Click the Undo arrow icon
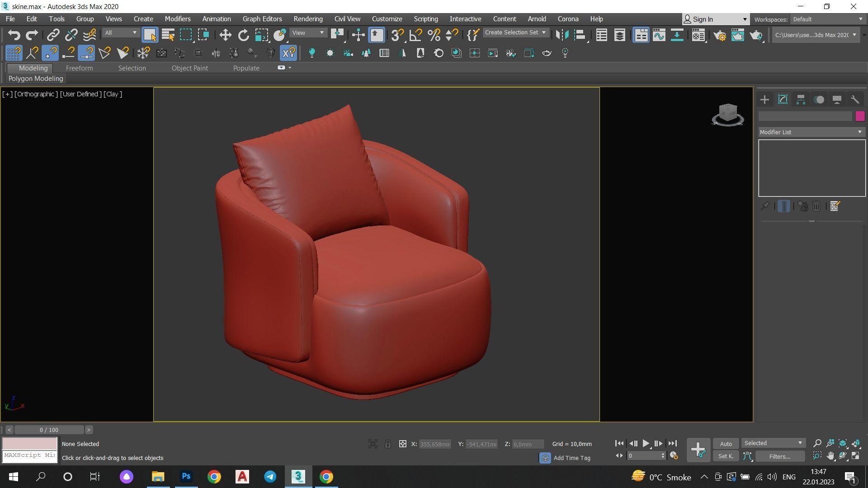 point(14,35)
